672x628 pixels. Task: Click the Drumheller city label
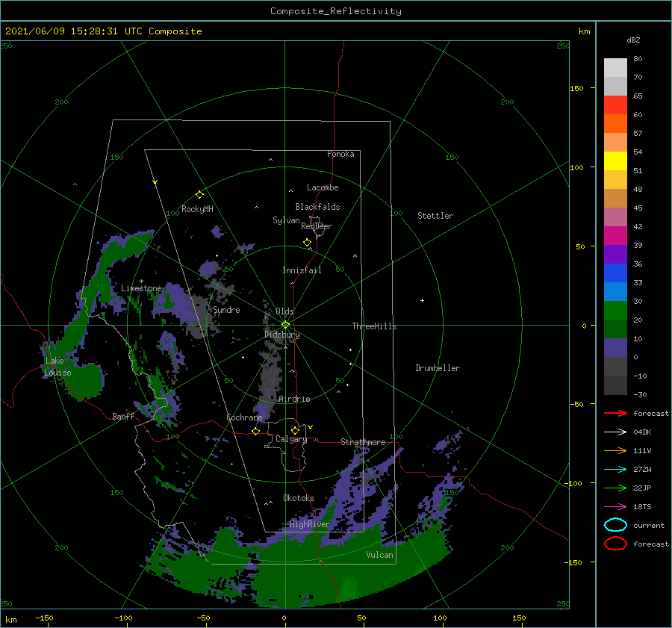point(438,368)
